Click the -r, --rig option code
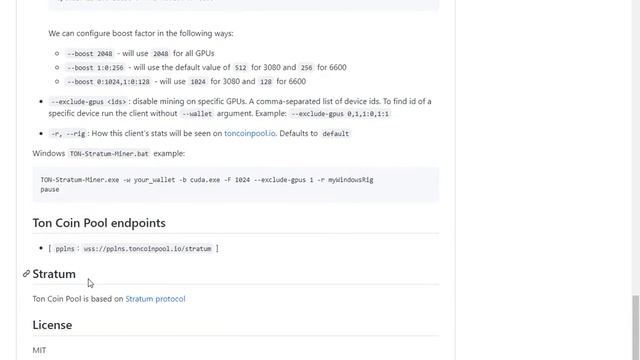The height and width of the screenshot is (360, 640). click(x=68, y=134)
